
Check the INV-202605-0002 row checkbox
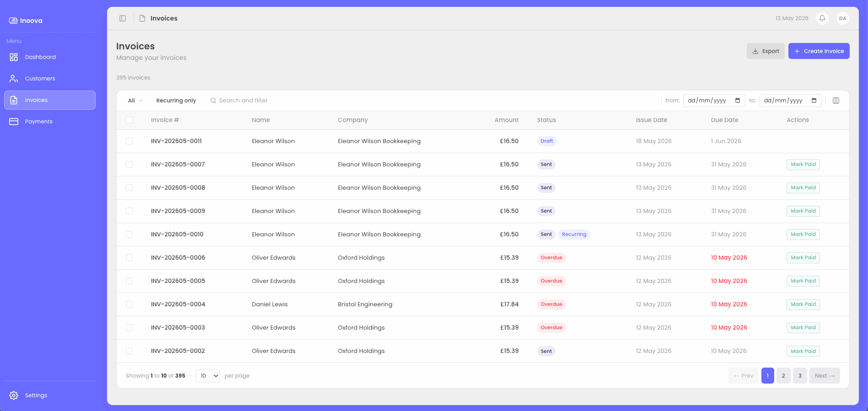pyautogui.click(x=129, y=351)
